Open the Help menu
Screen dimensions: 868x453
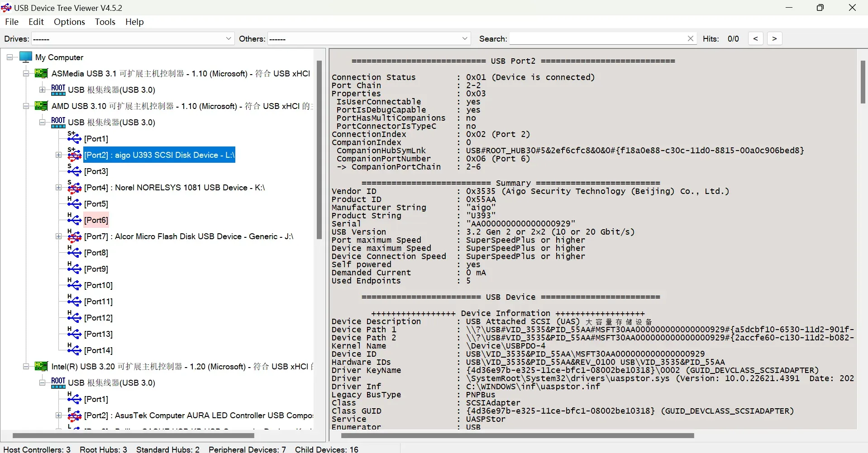tap(134, 22)
